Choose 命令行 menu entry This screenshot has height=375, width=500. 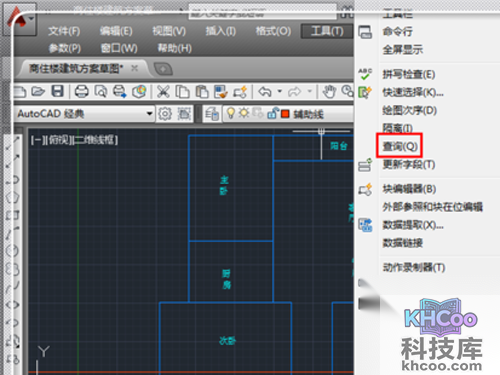point(398,32)
